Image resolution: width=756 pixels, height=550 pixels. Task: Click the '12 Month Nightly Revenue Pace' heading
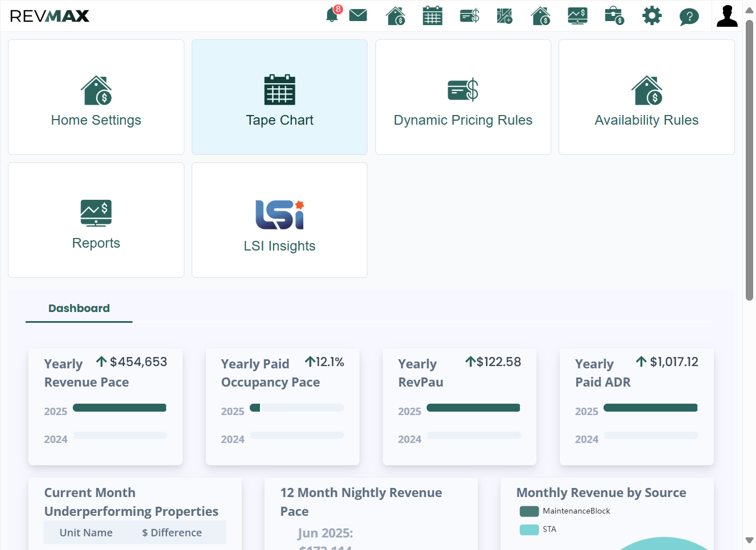pyautogui.click(x=361, y=502)
